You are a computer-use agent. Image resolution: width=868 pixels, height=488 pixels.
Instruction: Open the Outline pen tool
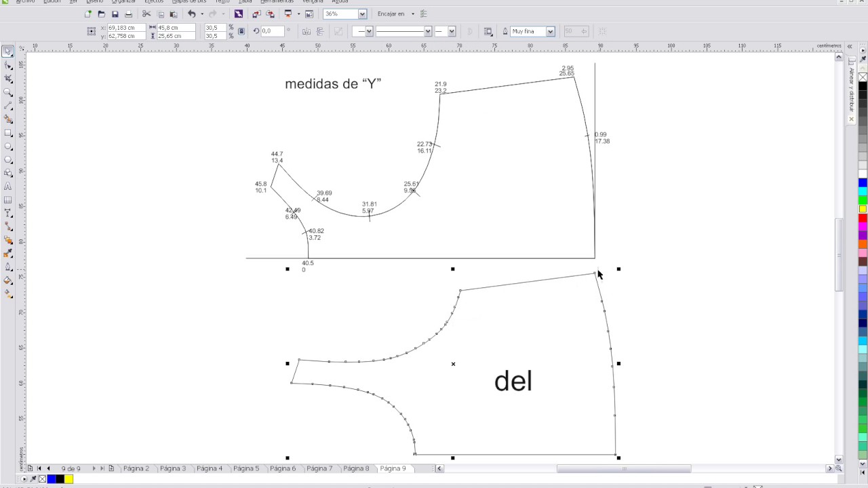[8, 267]
